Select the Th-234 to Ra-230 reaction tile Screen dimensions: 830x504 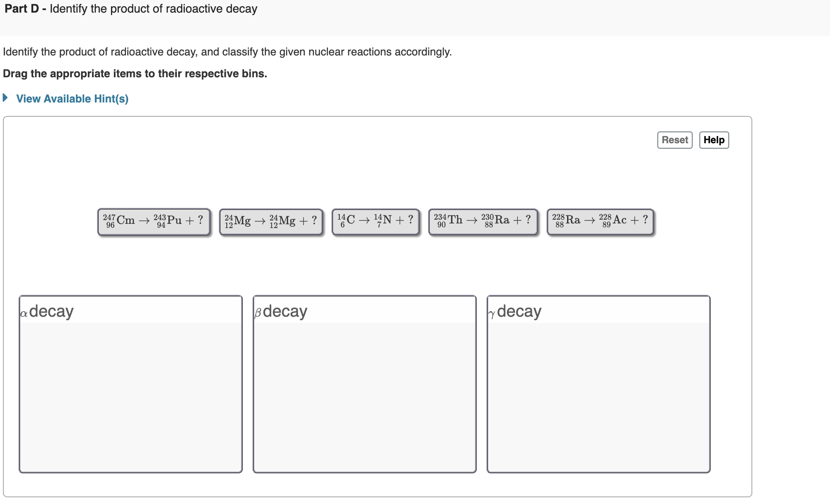[x=483, y=221]
